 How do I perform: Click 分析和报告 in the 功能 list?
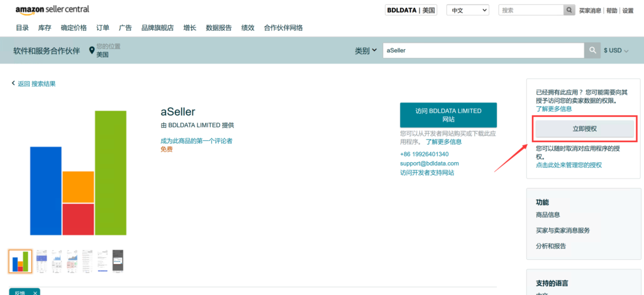551,246
